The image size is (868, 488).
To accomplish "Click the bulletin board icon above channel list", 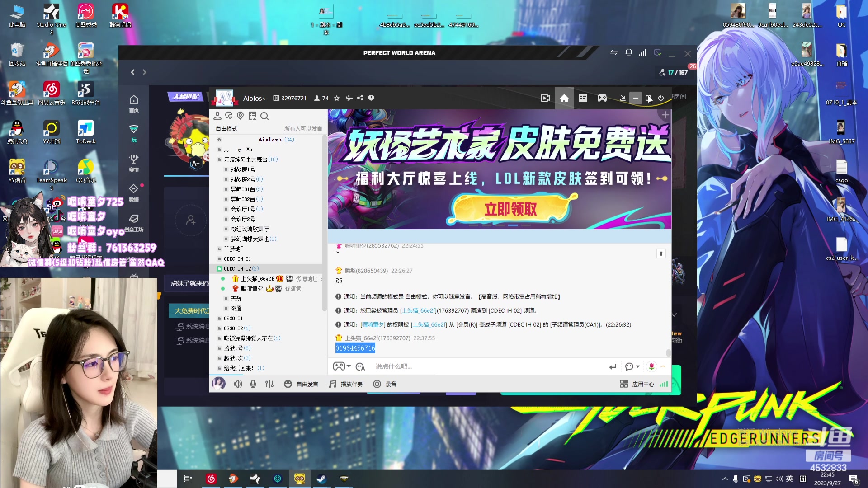I will pos(252,116).
